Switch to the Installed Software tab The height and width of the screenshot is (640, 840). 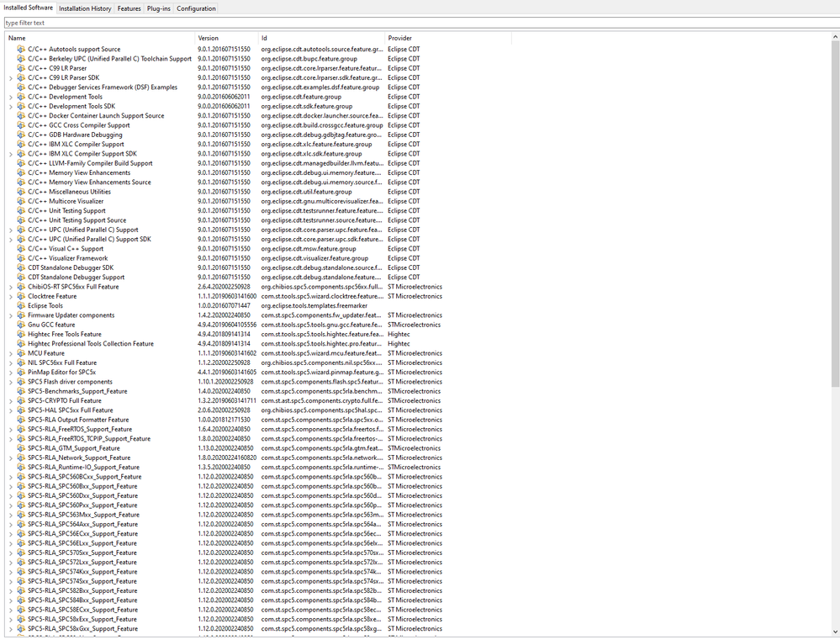tap(29, 8)
